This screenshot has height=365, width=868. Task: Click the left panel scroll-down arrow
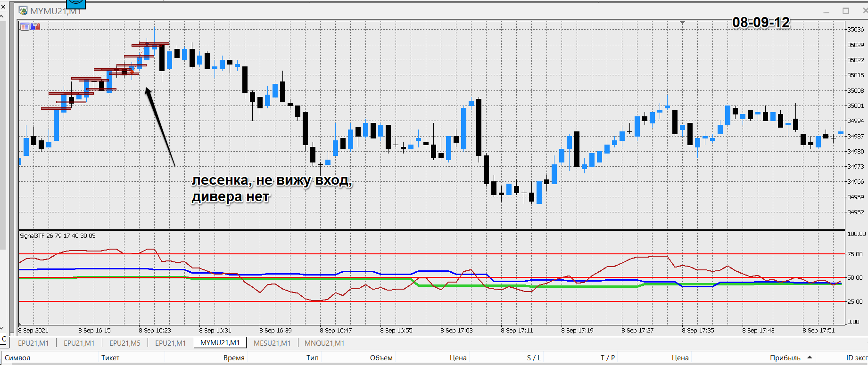click(2, 328)
